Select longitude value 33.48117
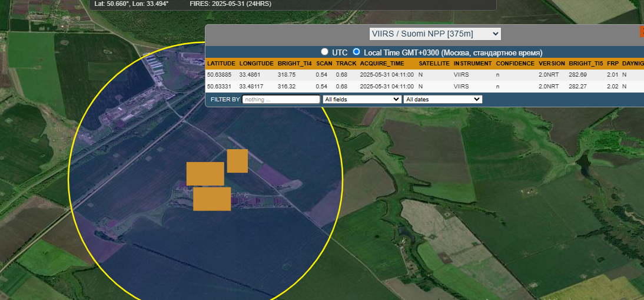Screen dimensions: 644x300 [x=251, y=86]
